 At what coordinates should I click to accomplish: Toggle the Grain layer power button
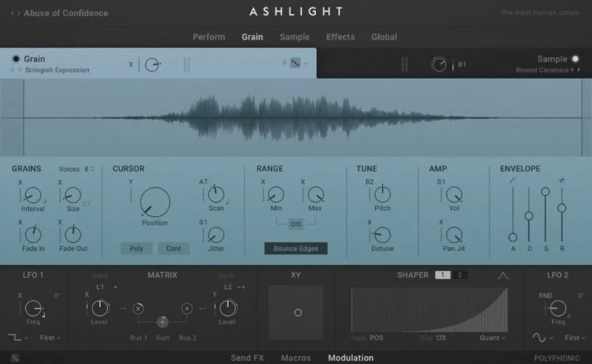coord(16,58)
